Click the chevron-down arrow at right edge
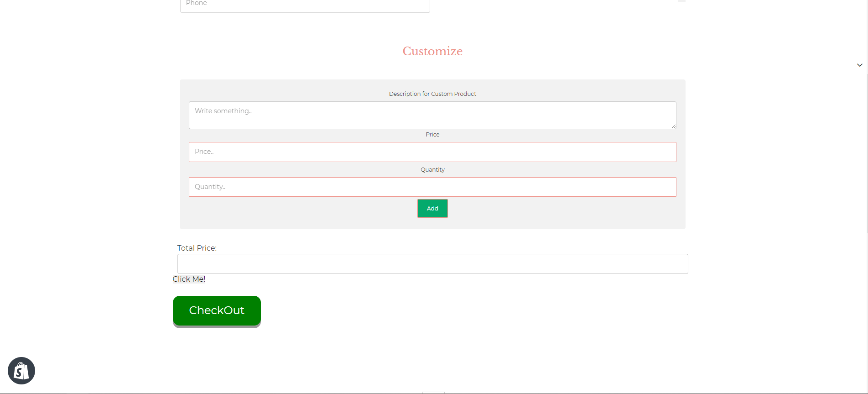Viewport: 868px width, 394px height. pos(859,65)
